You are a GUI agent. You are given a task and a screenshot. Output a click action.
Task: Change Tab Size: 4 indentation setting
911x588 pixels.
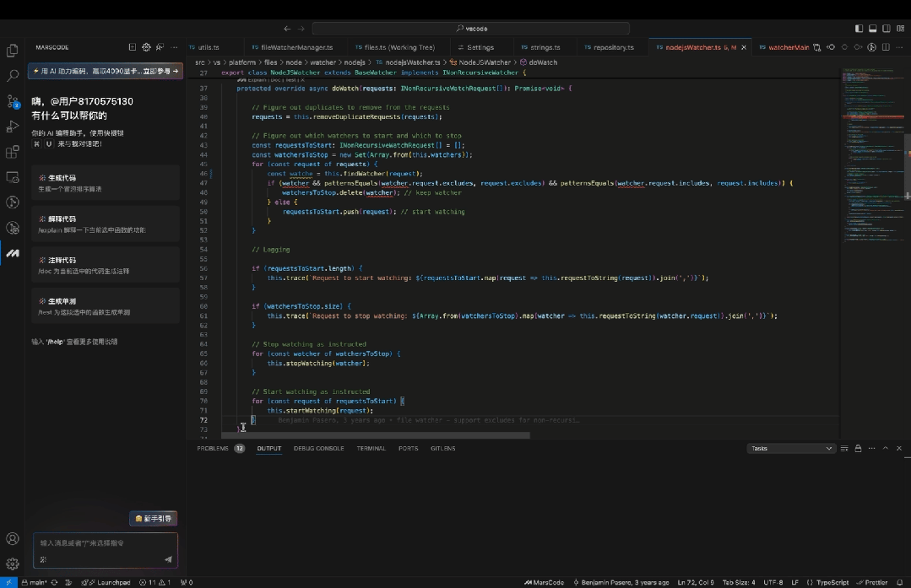[x=739, y=582]
